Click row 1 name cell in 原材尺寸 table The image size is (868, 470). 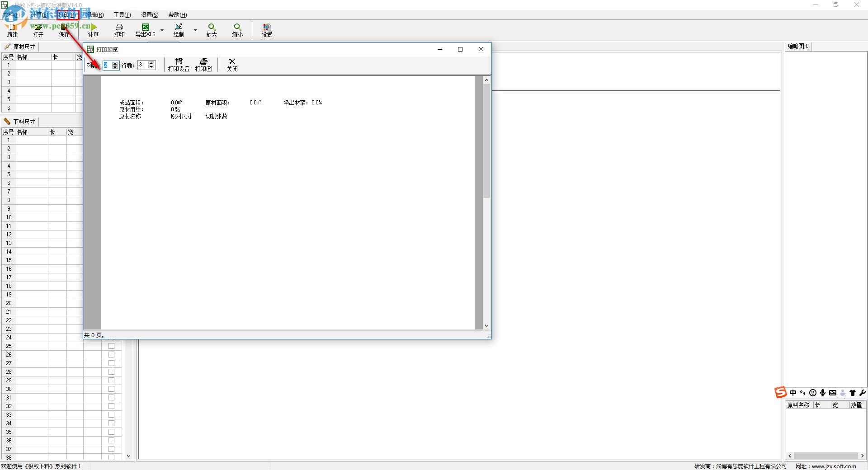coord(33,65)
